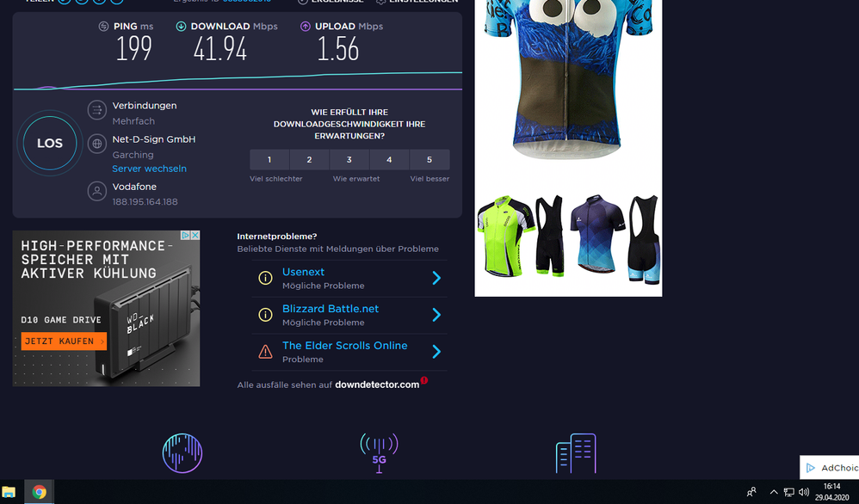Open File Explorer from the taskbar
Image resolution: width=859 pixels, height=504 pixels.
(x=9, y=492)
